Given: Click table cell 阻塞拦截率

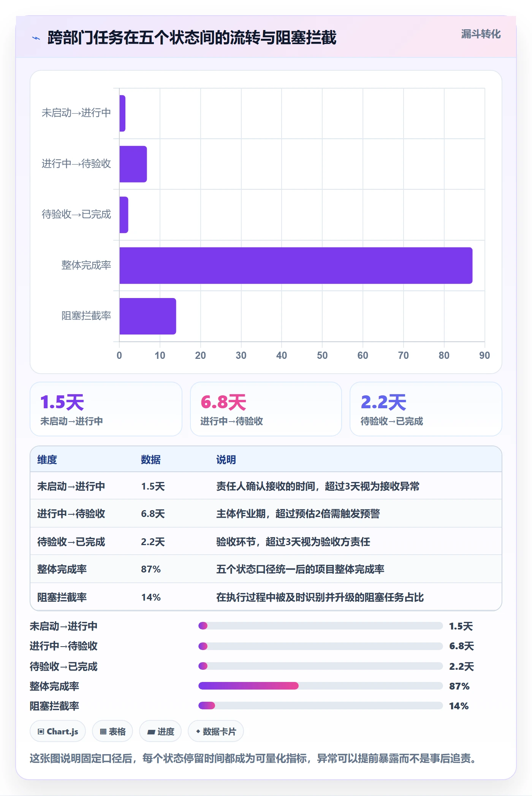Looking at the screenshot, I should click(62, 597).
